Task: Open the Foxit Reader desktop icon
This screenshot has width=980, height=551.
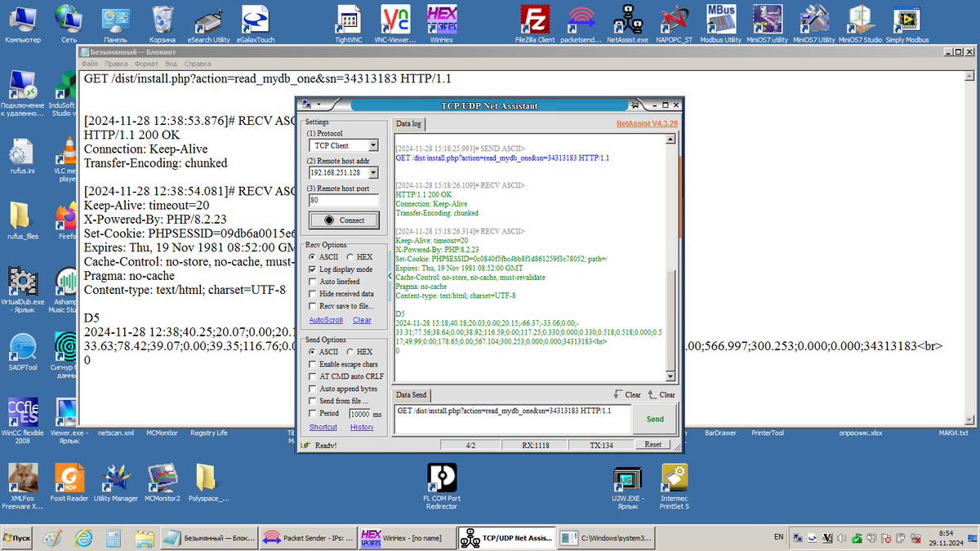Action: pyautogui.click(x=69, y=482)
